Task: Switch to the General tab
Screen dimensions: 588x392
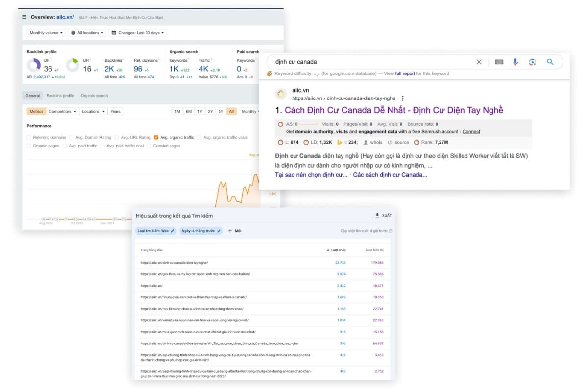Action: (x=33, y=96)
